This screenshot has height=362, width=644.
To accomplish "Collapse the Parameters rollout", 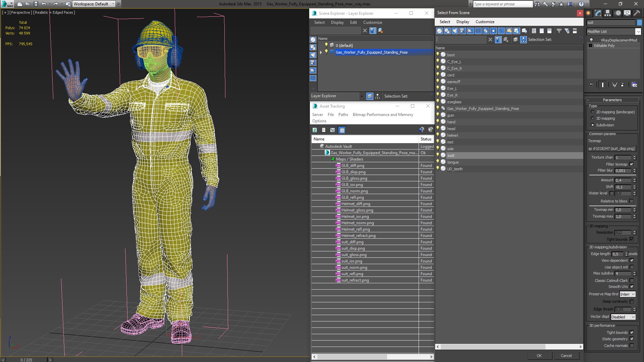I will point(612,100).
